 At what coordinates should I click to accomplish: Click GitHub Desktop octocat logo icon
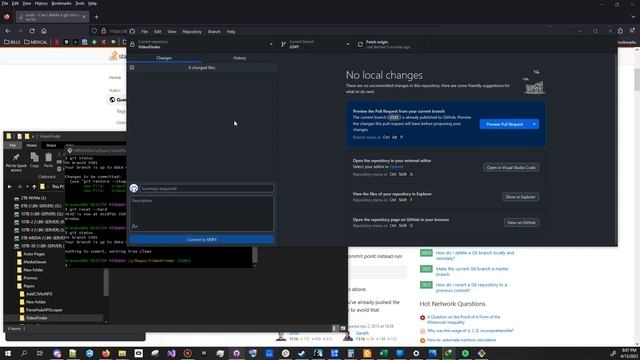tap(132, 31)
